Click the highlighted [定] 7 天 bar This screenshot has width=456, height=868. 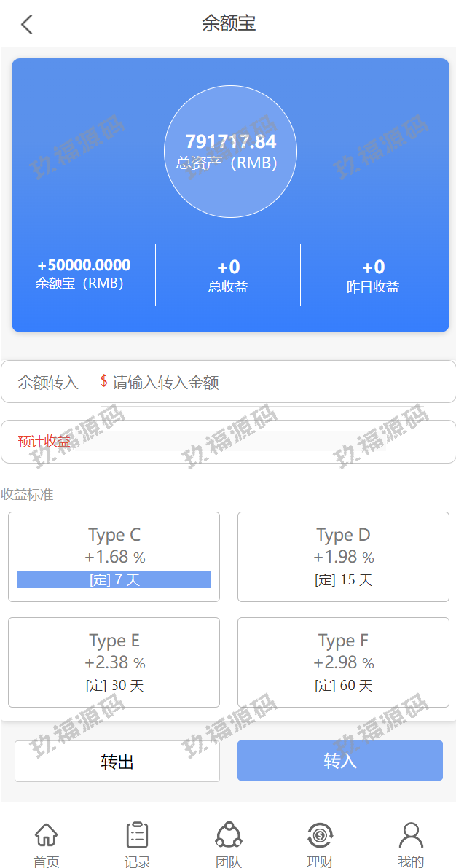coord(114,579)
